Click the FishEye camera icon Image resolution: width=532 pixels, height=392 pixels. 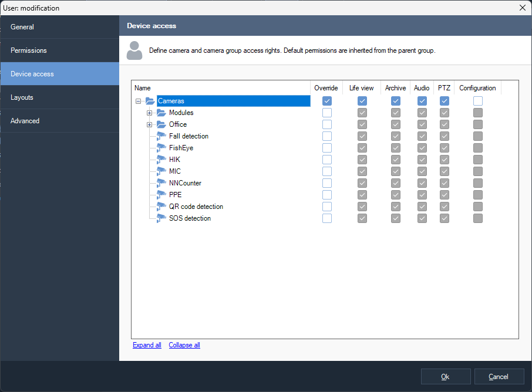click(x=161, y=148)
